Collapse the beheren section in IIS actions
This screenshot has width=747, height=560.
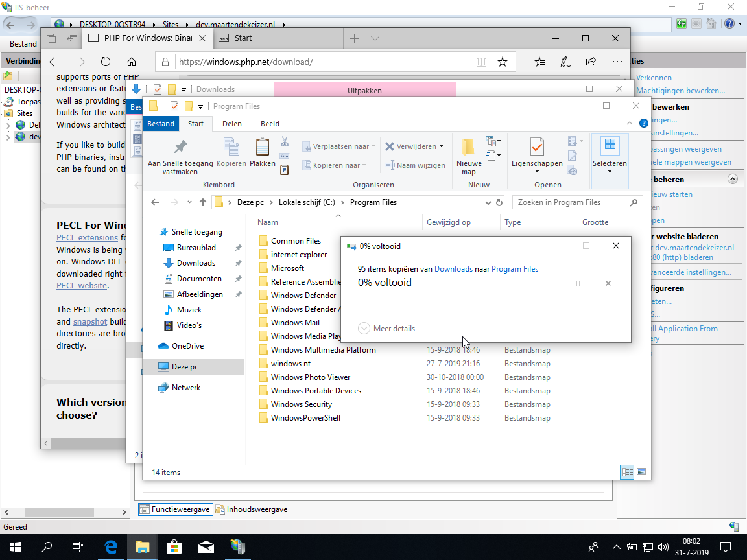click(733, 179)
